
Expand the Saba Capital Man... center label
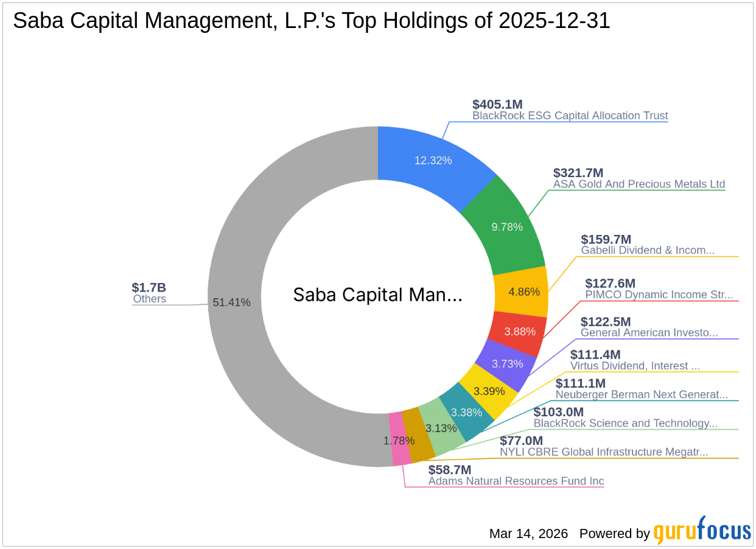coord(377,295)
